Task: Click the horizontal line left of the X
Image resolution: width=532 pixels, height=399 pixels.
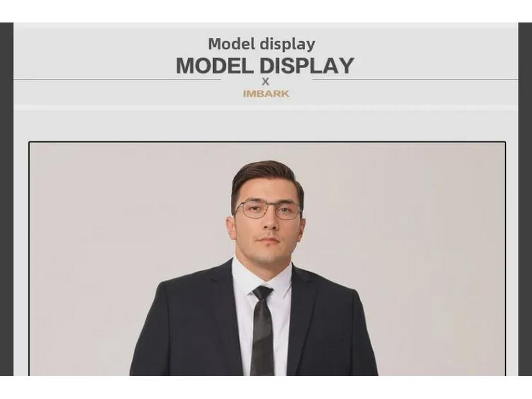Action: click(x=117, y=80)
